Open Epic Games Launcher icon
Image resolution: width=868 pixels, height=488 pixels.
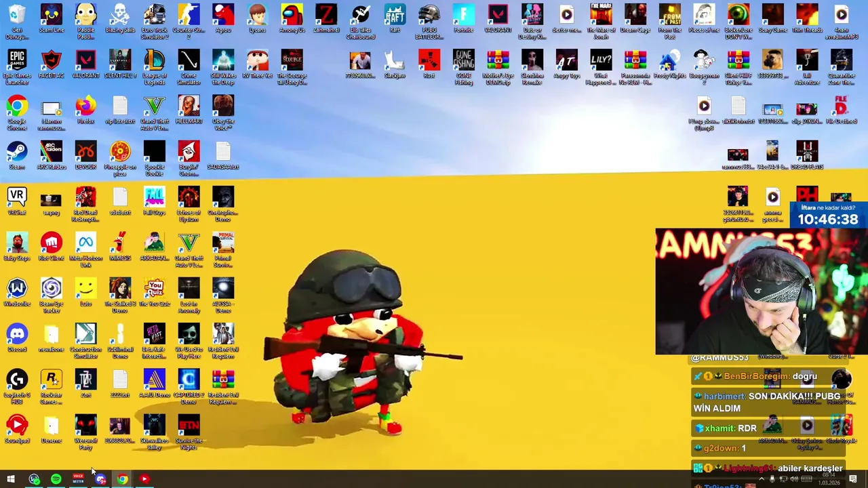pyautogui.click(x=17, y=67)
